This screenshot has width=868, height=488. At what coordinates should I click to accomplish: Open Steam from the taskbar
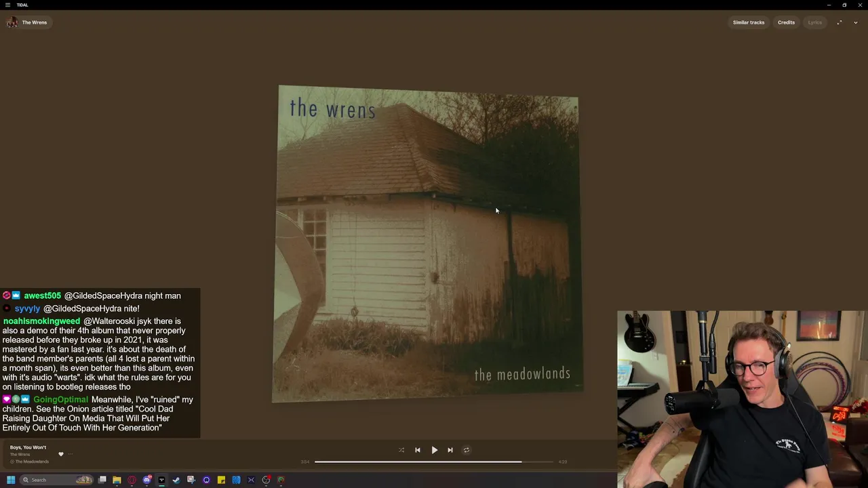tap(176, 480)
